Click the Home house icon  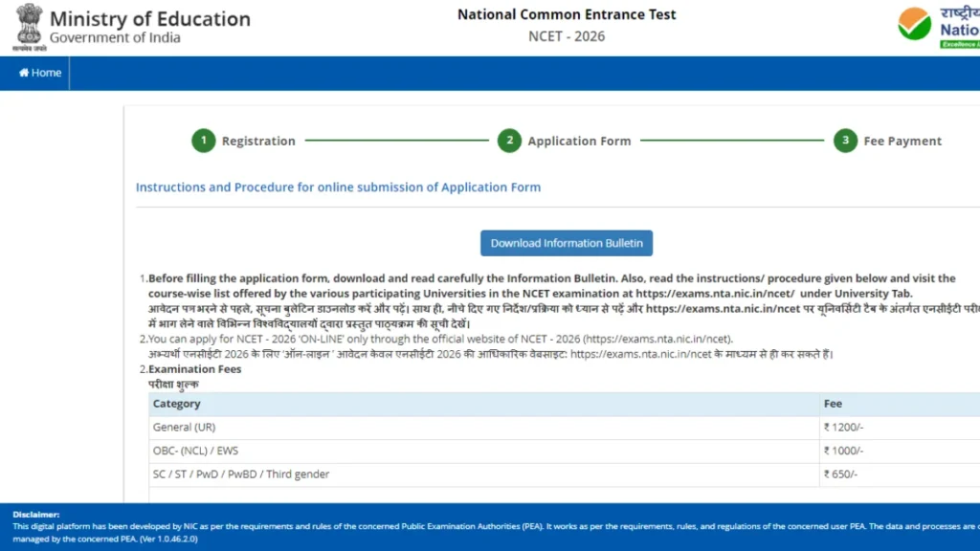24,73
